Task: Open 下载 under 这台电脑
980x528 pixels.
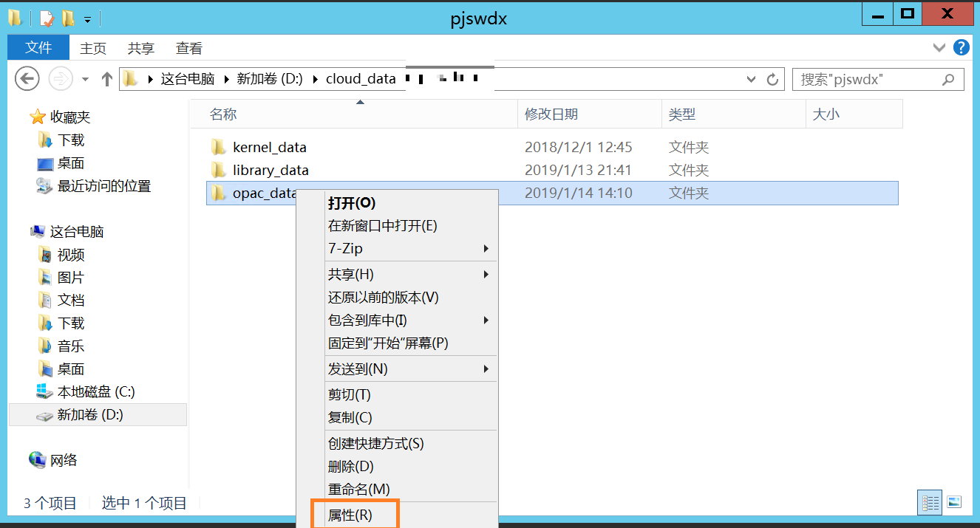Action: click(71, 323)
